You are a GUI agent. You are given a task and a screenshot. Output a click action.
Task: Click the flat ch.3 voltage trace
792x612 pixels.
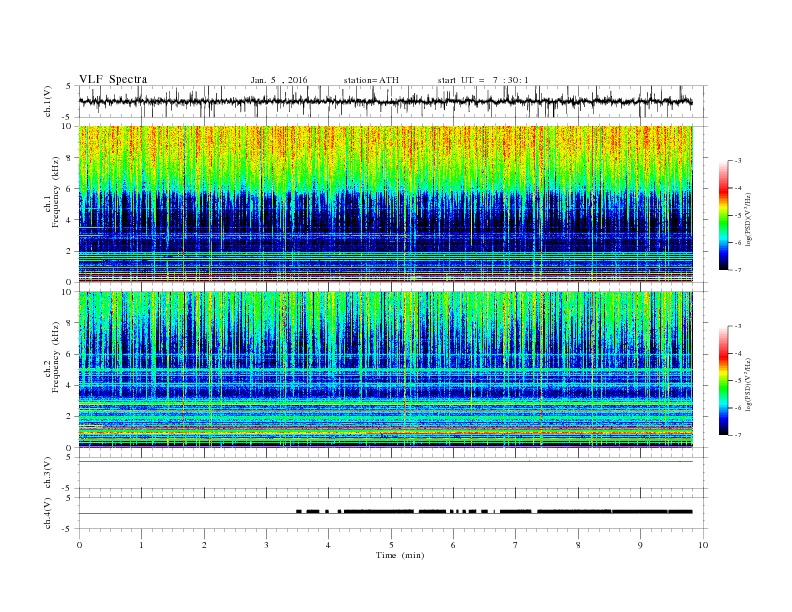point(386,462)
